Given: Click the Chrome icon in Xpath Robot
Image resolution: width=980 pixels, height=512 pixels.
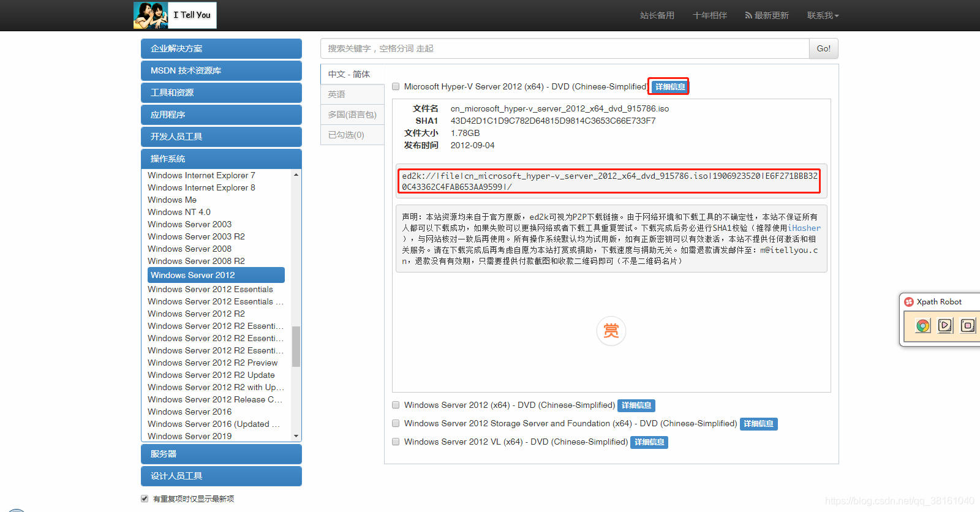Looking at the screenshot, I should (923, 325).
